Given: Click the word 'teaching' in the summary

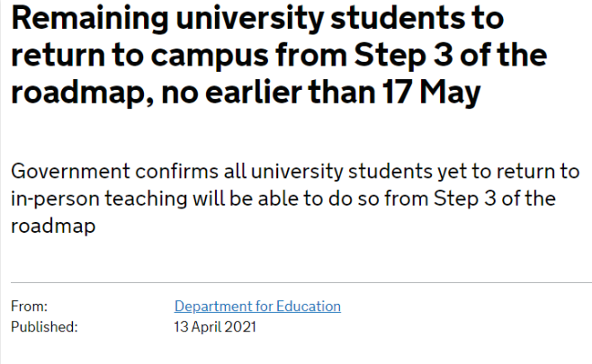Looking at the screenshot, I should 146,200.
